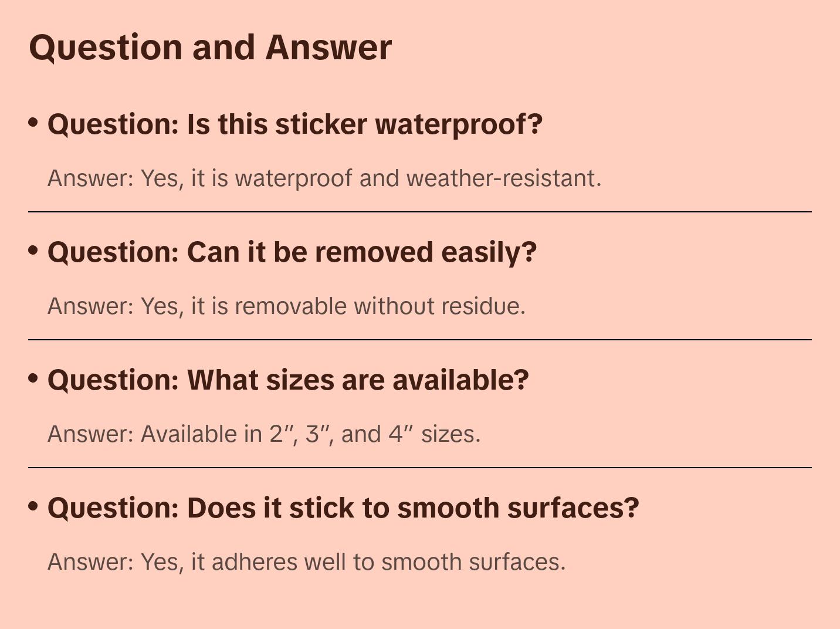Select the "What sizes are available?" question
Image resolution: width=840 pixels, height=629 pixels.
tap(288, 380)
